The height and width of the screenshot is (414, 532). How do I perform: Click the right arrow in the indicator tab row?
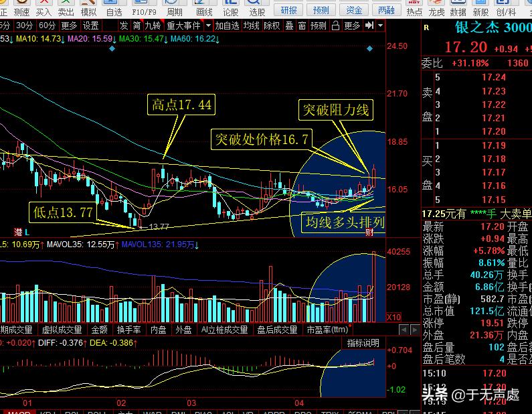point(415,330)
